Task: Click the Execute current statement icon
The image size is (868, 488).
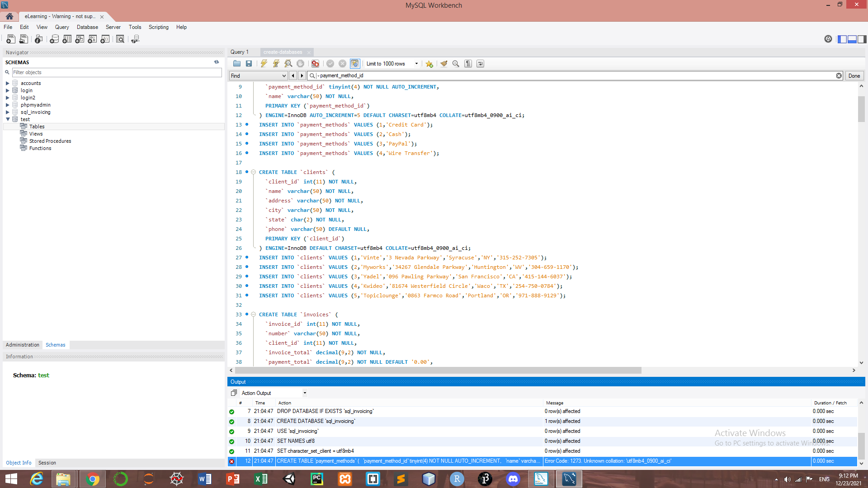Action: point(276,64)
